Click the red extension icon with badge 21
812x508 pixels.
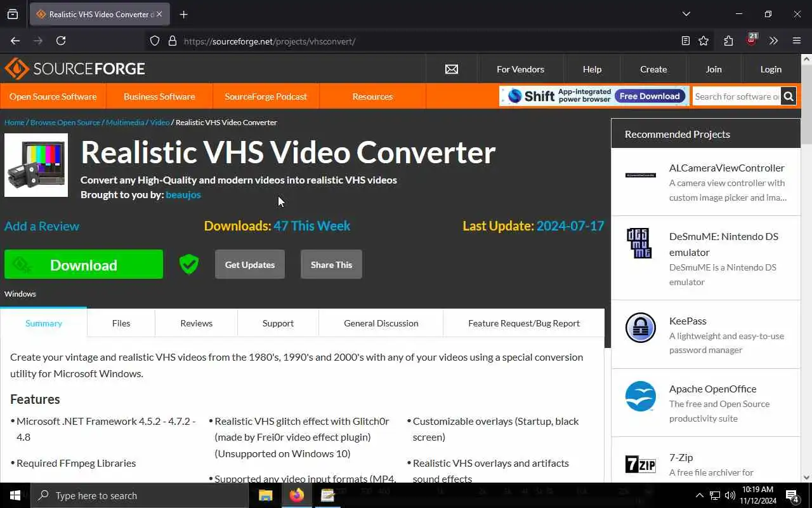(752, 39)
